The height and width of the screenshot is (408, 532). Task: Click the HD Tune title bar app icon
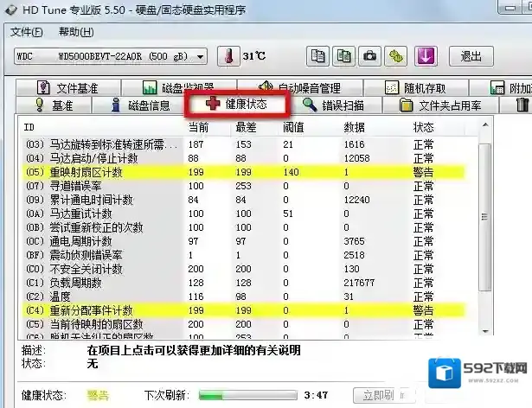pyautogui.click(x=11, y=10)
